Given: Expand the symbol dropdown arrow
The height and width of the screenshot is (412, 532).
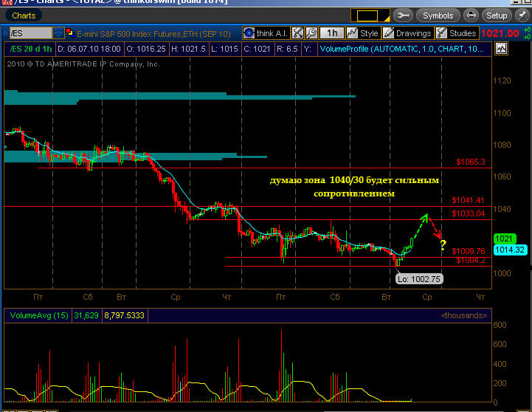Looking at the screenshot, I should tap(58, 32).
